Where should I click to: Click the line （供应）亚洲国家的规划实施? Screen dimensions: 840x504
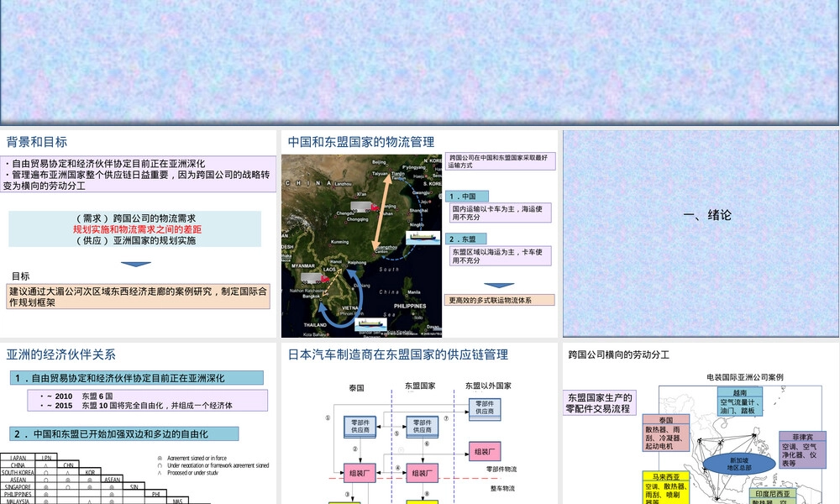(x=136, y=240)
